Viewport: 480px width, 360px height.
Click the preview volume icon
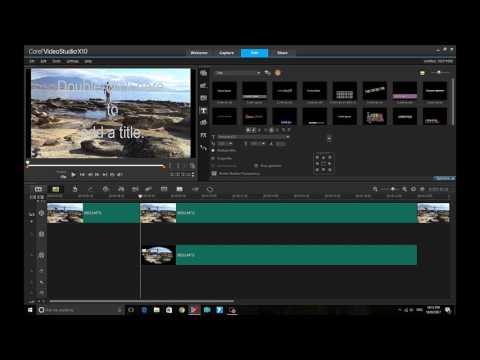click(x=120, y=174)
